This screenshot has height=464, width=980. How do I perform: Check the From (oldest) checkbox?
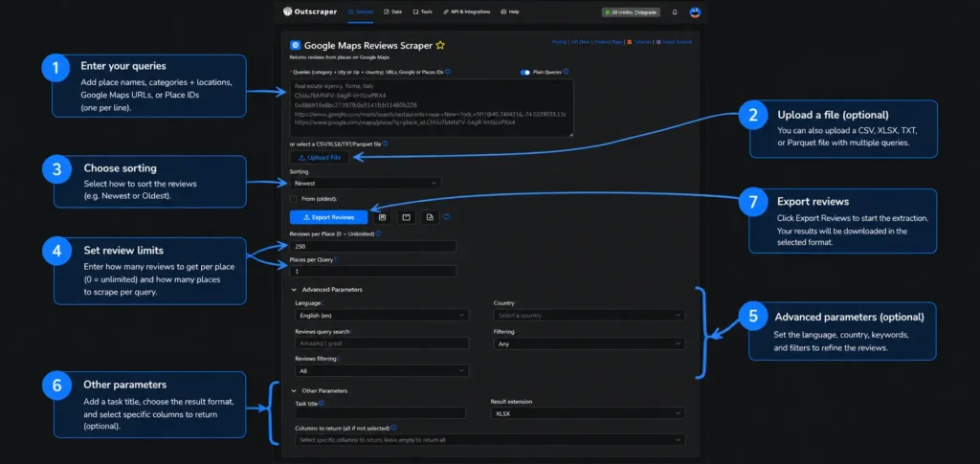pyautogui.click(x=293, y=199)
